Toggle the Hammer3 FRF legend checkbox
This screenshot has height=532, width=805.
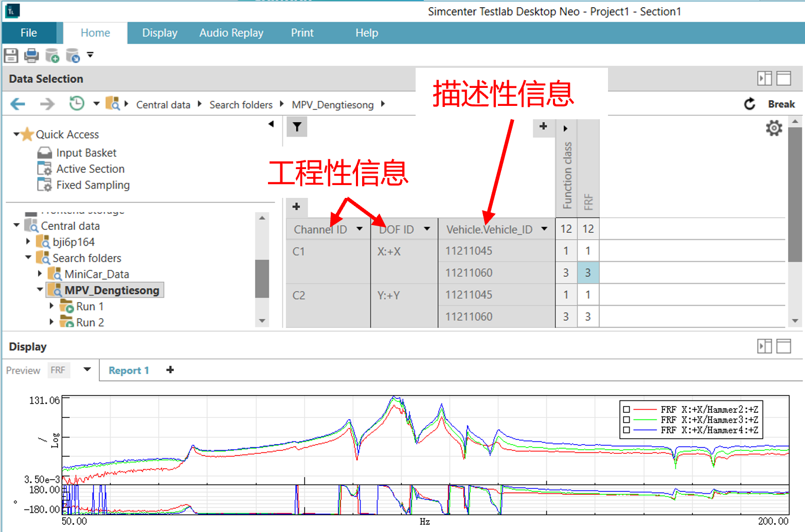click(627, 420)
